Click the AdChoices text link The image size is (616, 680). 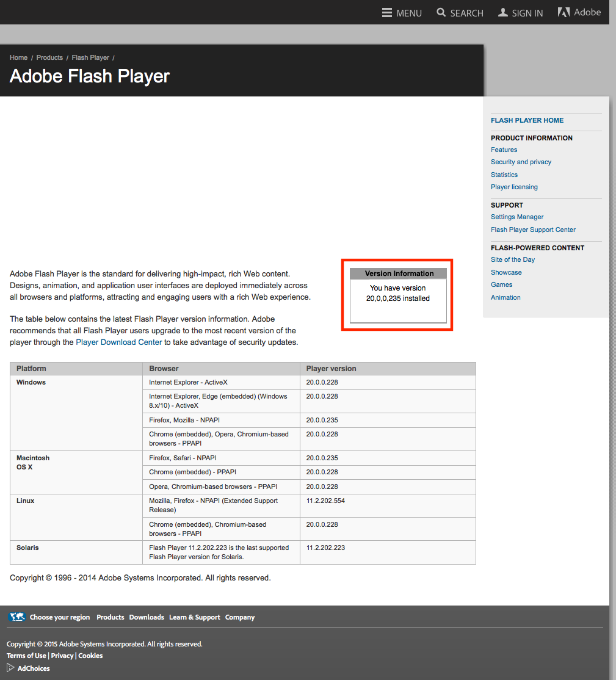pyautogui.click(x=34, y=668)
